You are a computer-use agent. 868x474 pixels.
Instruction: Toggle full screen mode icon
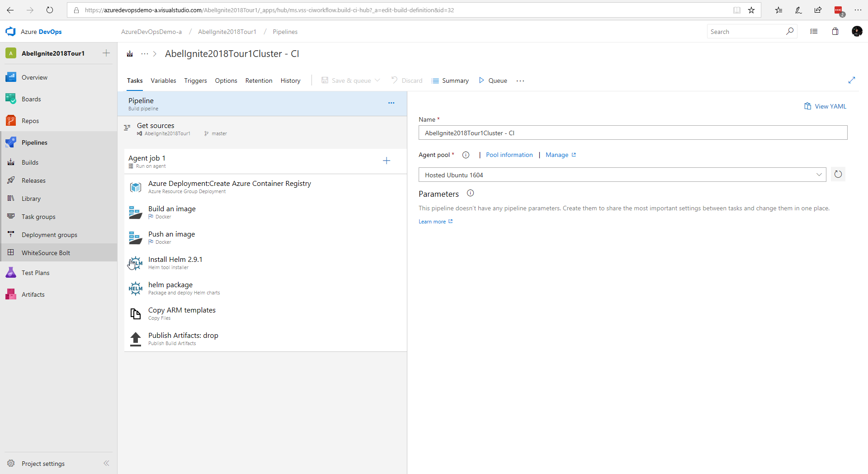pos(852,80)
